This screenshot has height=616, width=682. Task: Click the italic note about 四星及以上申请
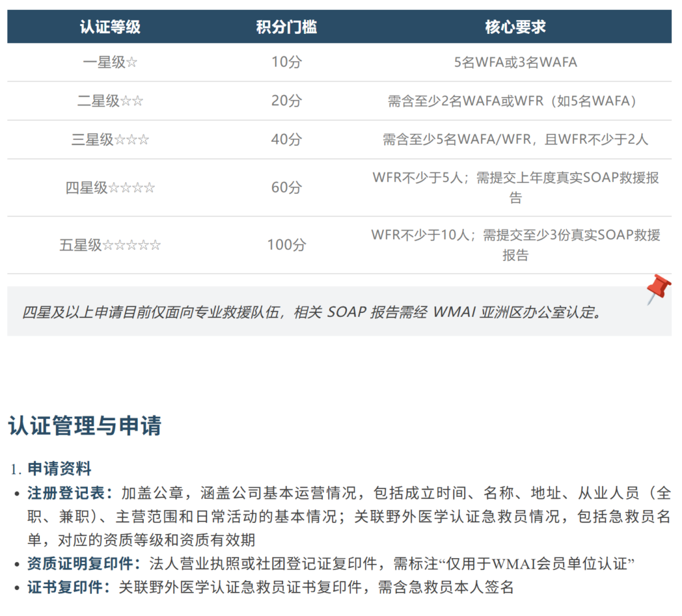click(x=312, y=312)
